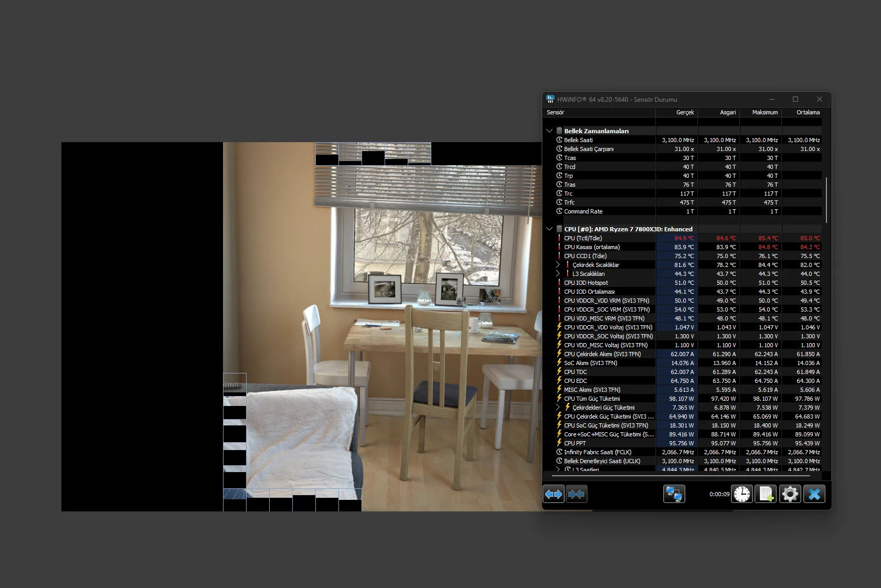Click the lightning icon beside MISC Akımı
This screenshot has width=881, height=588.
pos(559,390)
